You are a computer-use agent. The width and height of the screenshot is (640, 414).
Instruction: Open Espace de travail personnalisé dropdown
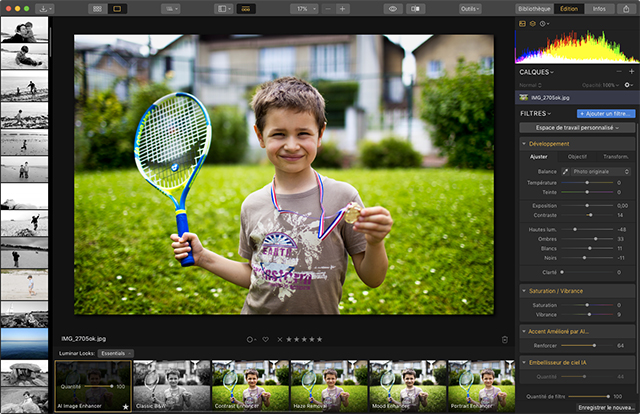click(x=577, y=128)
